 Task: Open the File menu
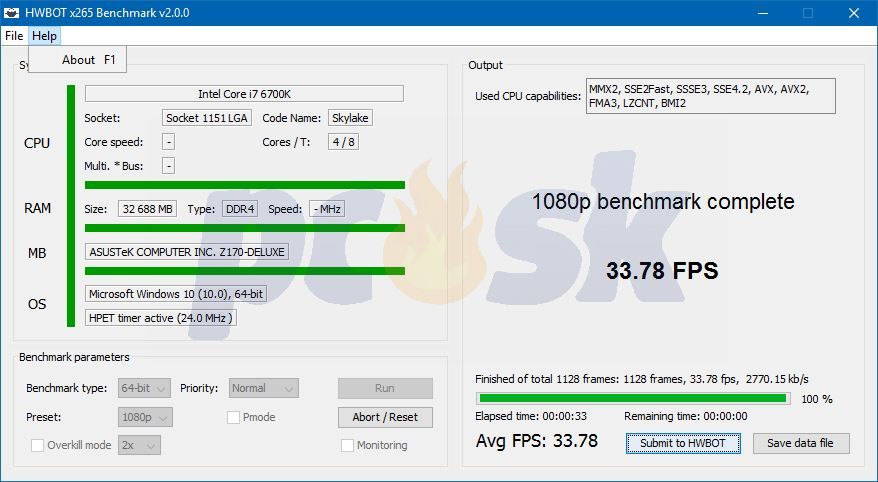click(14, 36)
